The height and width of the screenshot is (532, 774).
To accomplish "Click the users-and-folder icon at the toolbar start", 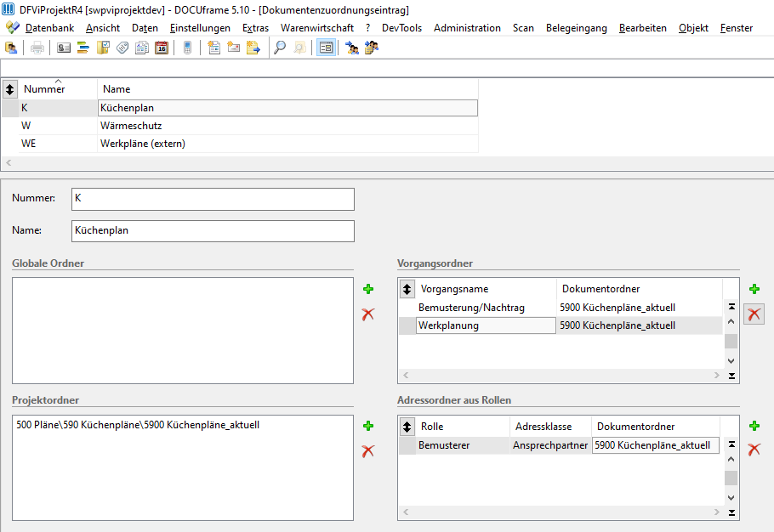I will tap(11, 48).
